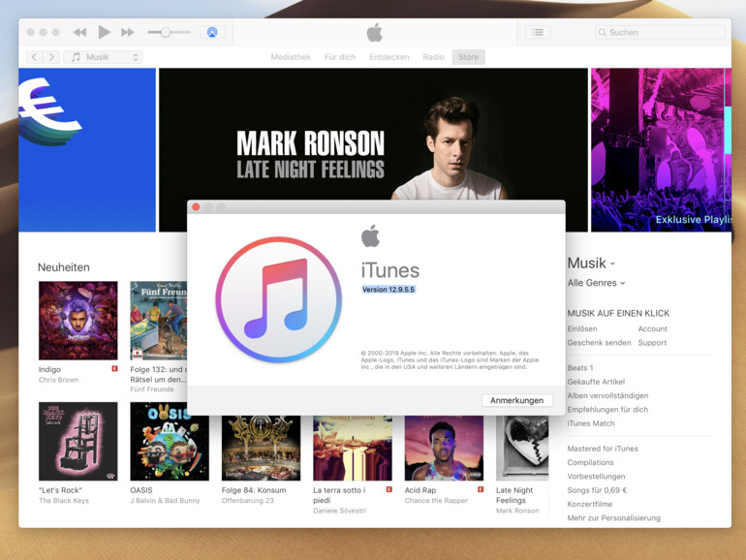Open the Late Night Feelings album cover

click(x=522, y=448)
